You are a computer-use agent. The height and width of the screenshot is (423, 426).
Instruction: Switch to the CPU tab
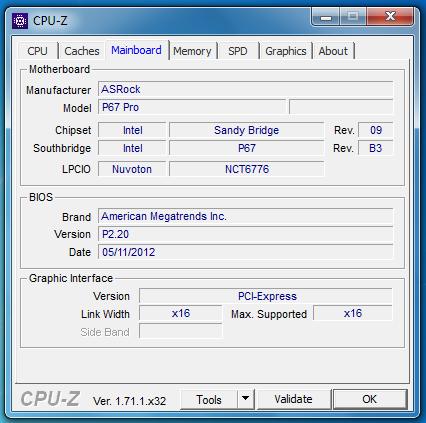37,51
